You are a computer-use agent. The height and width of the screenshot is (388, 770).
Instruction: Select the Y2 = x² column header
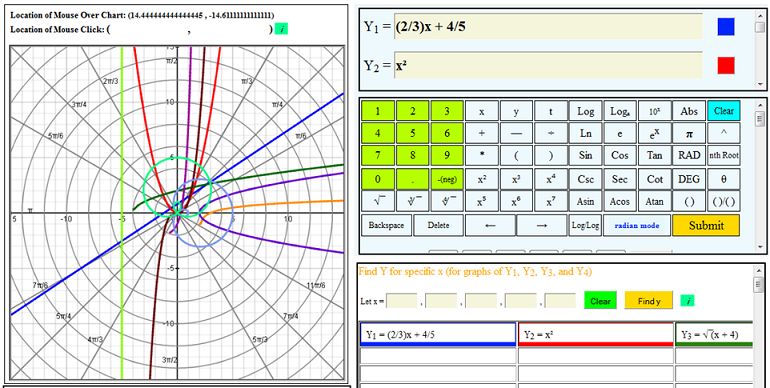tap(596, 334)
